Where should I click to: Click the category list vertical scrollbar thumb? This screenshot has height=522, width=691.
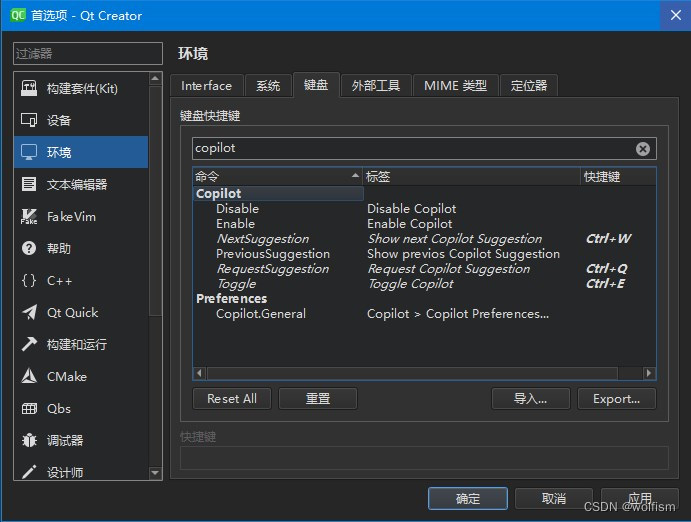155,201
